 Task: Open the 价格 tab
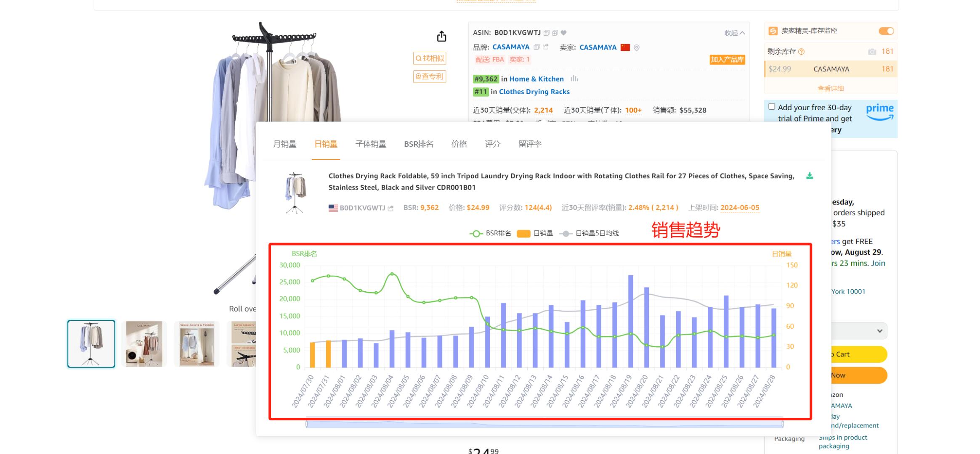click(x=459, y=144)
